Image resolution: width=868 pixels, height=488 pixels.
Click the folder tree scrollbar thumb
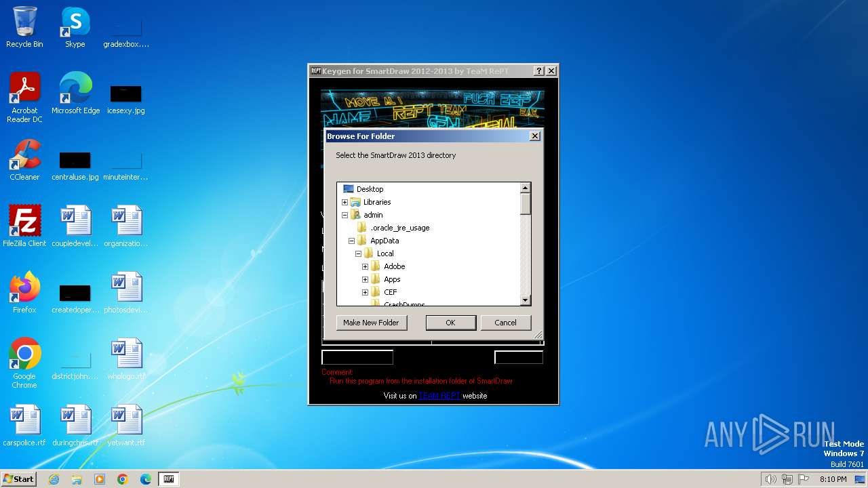[x=525, y=204]
